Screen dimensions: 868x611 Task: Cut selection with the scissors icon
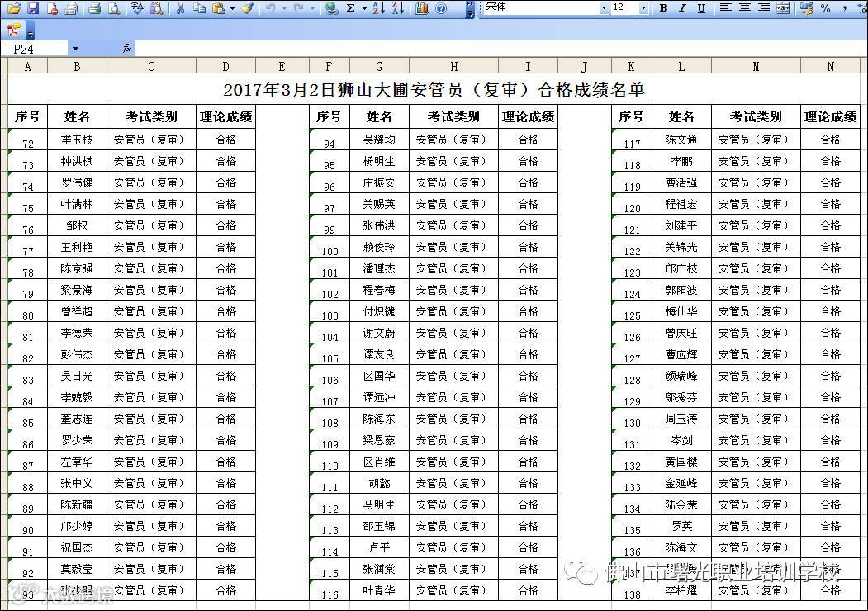pos(181,8)
